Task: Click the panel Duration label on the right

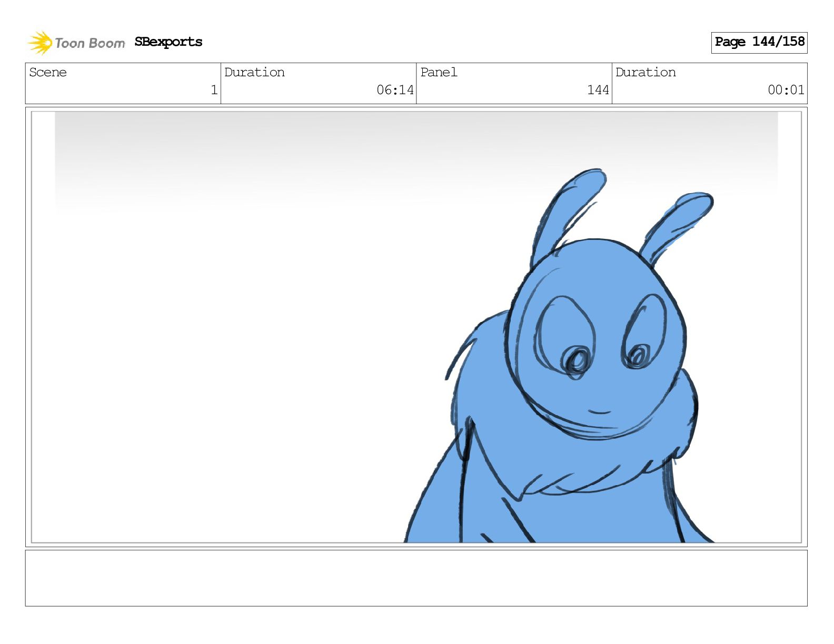Action: 646,73
